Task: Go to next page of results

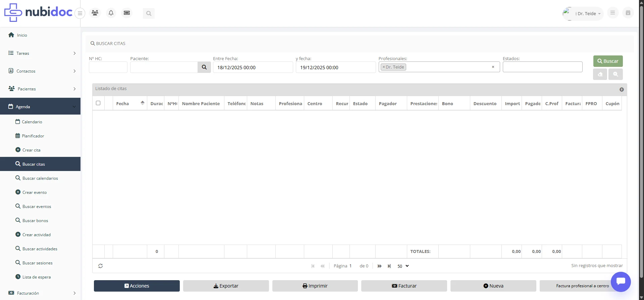Action: [380, 266]
